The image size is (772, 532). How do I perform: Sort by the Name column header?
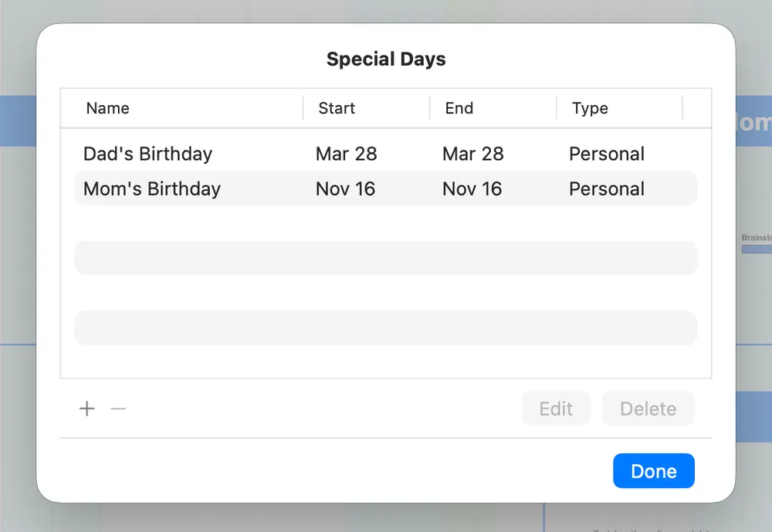pos(108,108)
